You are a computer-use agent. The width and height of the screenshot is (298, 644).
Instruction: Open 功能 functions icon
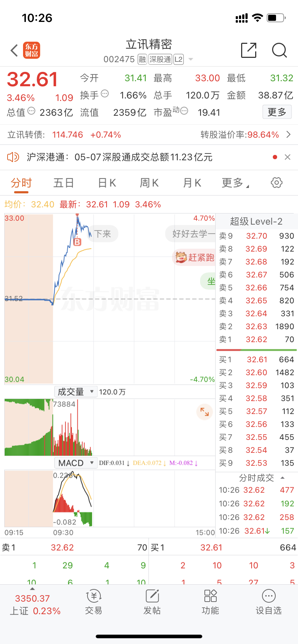211,602
